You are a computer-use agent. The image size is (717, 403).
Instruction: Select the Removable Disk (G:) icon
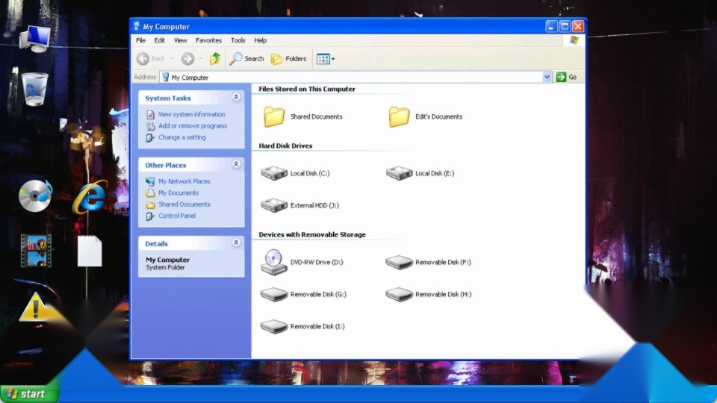point(274,294)
